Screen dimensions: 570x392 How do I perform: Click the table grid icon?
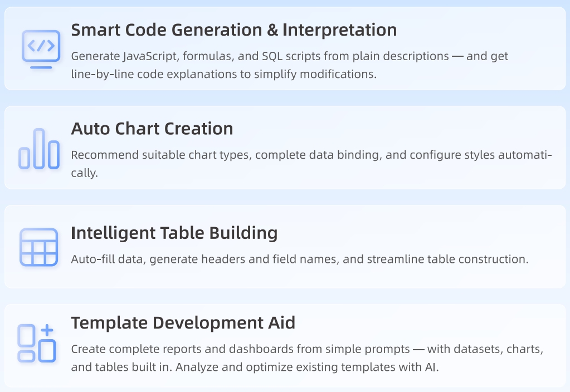point(39,247)
